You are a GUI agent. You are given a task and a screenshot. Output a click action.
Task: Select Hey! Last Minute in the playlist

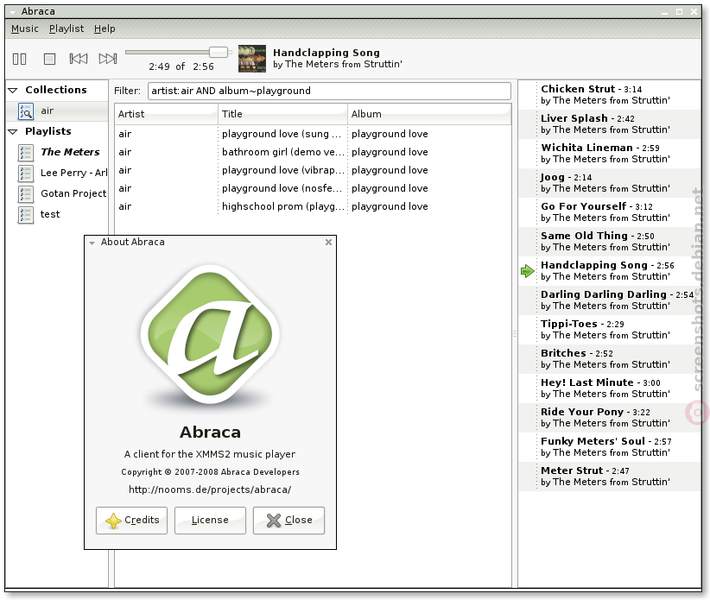click(x=609, y=389)
